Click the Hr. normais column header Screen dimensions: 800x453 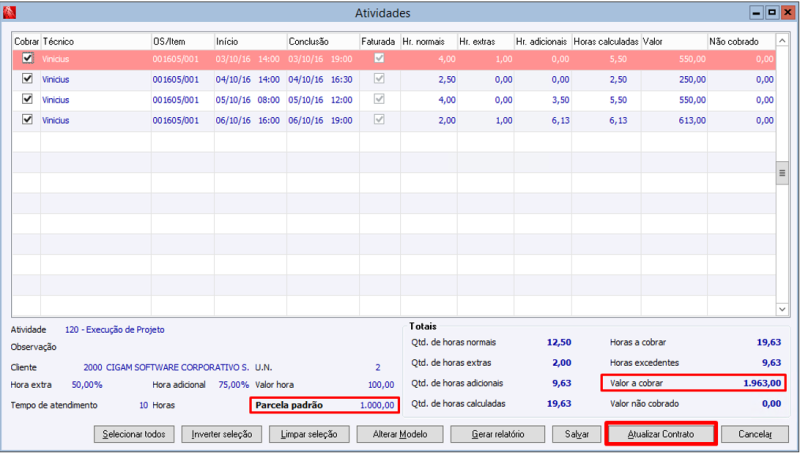(x=429, y=41)
